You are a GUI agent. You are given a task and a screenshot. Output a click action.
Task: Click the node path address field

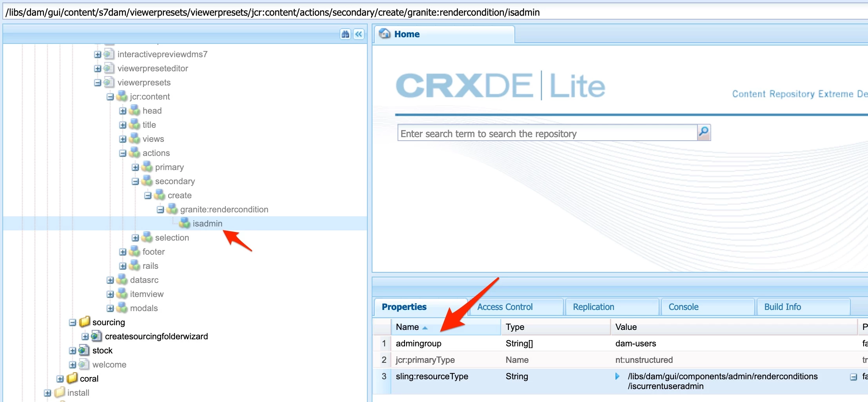point(435,12)
